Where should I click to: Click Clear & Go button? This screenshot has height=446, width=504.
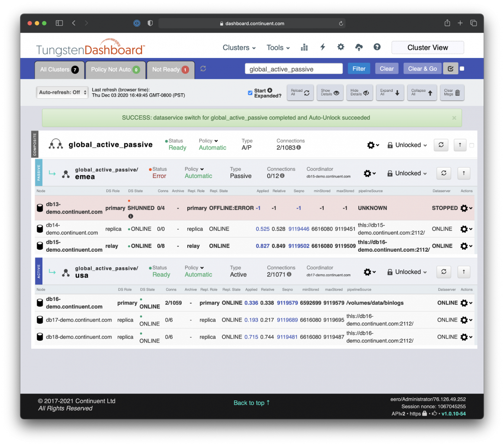tap(422, 69)
